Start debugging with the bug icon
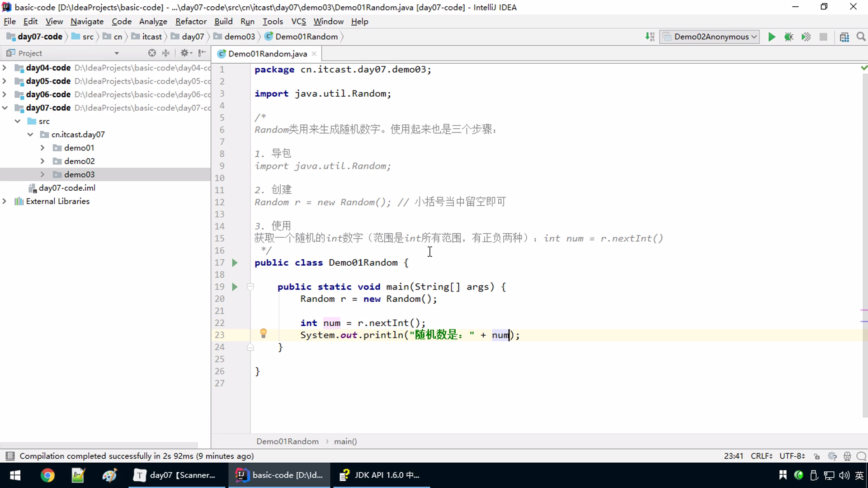 789,37
